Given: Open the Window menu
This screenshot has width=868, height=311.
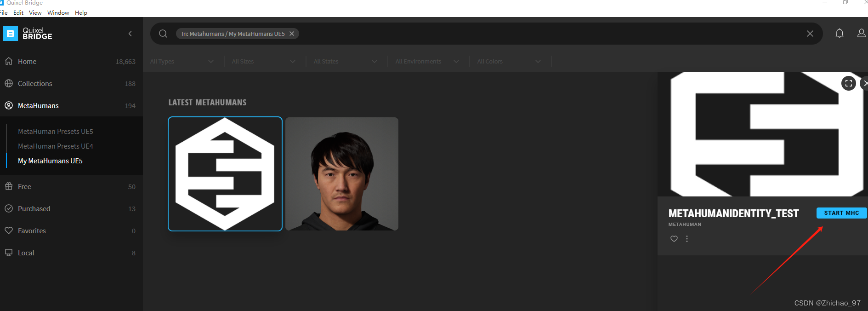Looking at the screenshot, I should [x=58, y=12].
